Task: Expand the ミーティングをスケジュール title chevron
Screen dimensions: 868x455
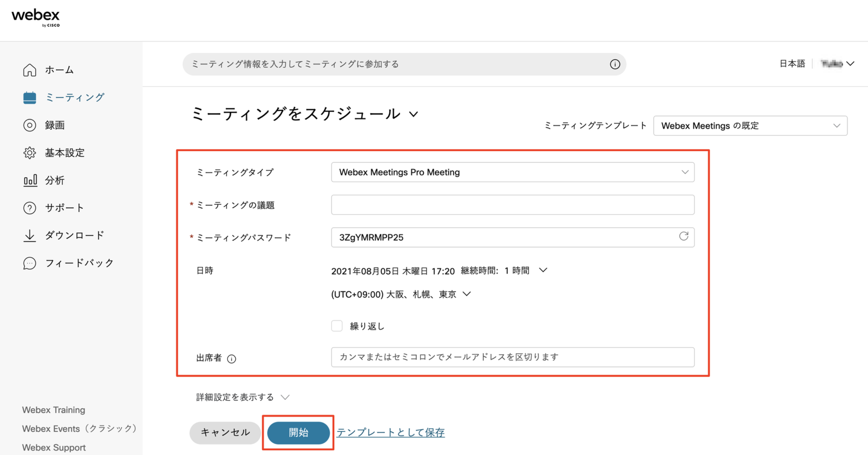Action: (x=413, y=114)
